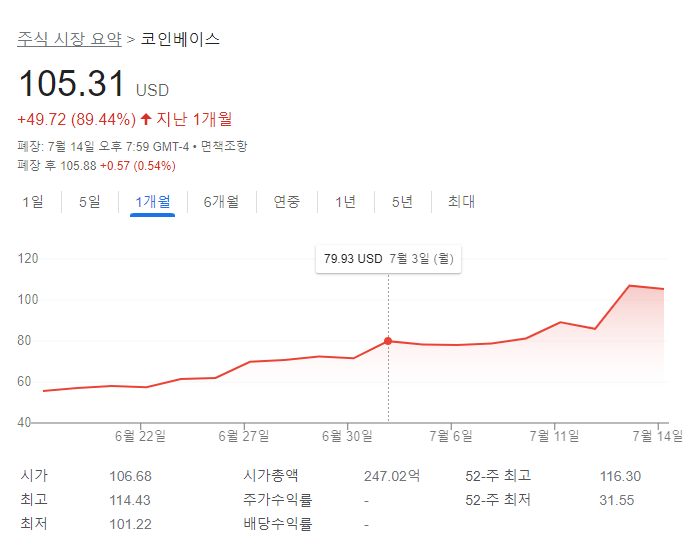This screenshot has width=696, height=539.
Task: Click the 7월 6일 axis label
Action: click(x=451, y=436)
